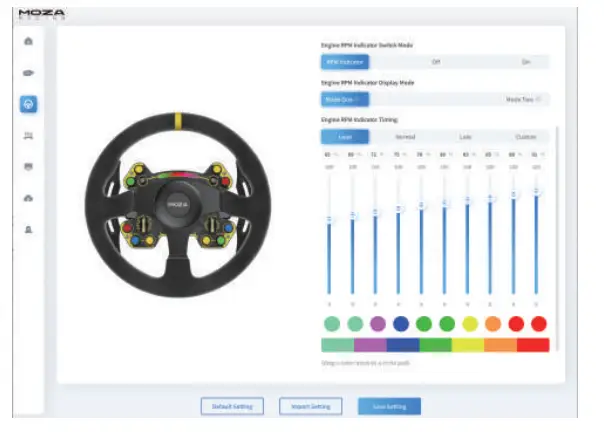Viewport: 604px width, 432px height.
Task: Pick the dark blue round LED swatch
Action: [401, 324]
